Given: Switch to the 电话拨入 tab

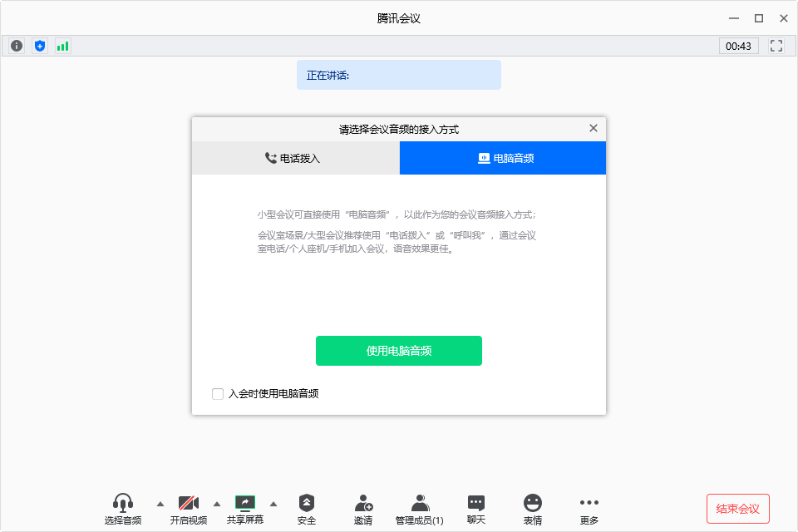Looking at the screenshot, I should [296, 158].
